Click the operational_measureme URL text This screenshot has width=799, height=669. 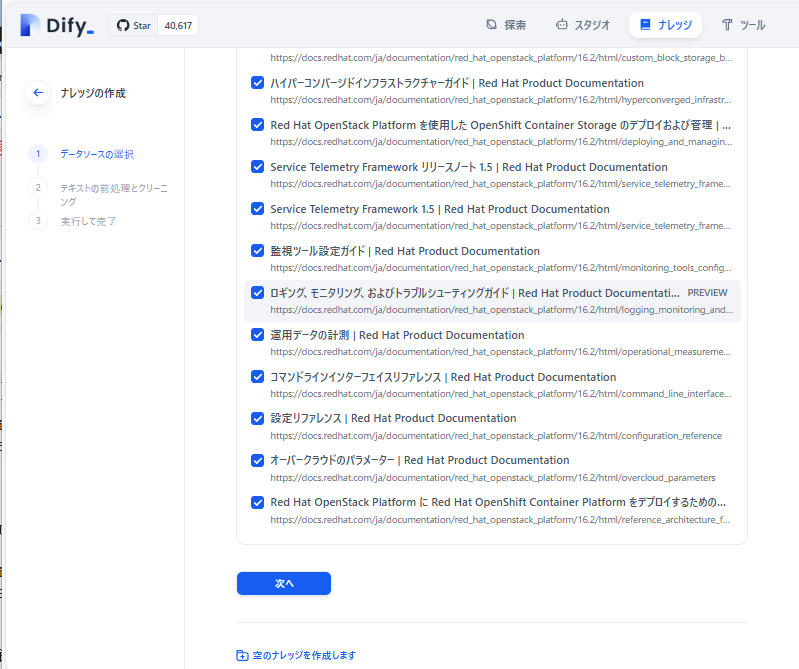[x=500, y=352]
